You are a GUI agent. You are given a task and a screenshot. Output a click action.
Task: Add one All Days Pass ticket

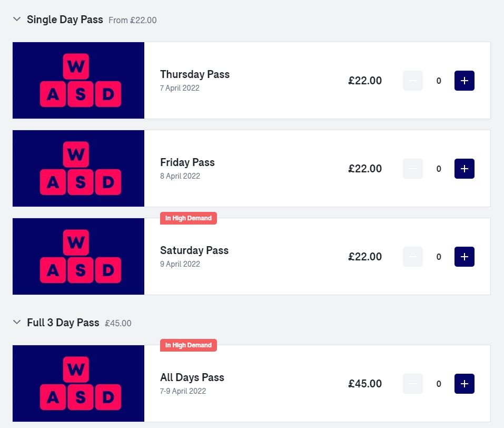(464, 384)
